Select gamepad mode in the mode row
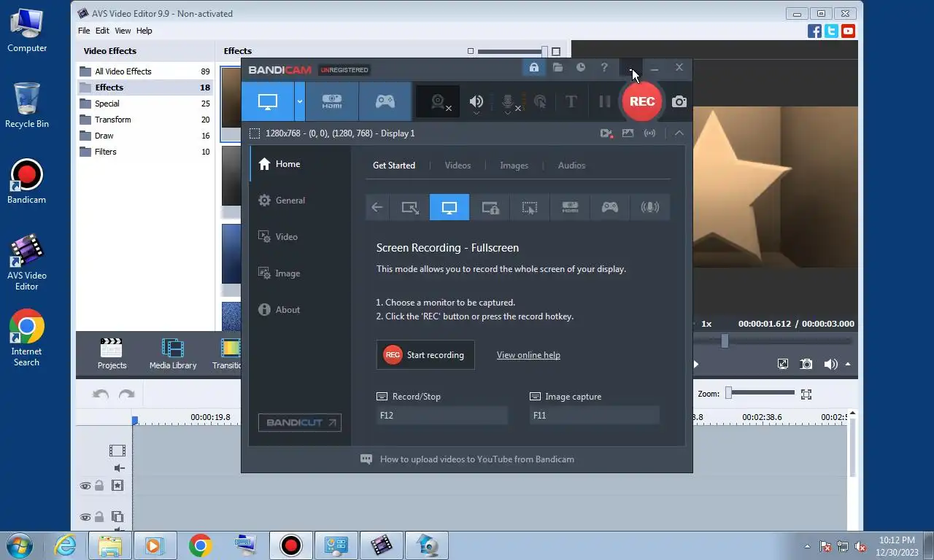The image size is (934, 560). [x=610, y=207]
